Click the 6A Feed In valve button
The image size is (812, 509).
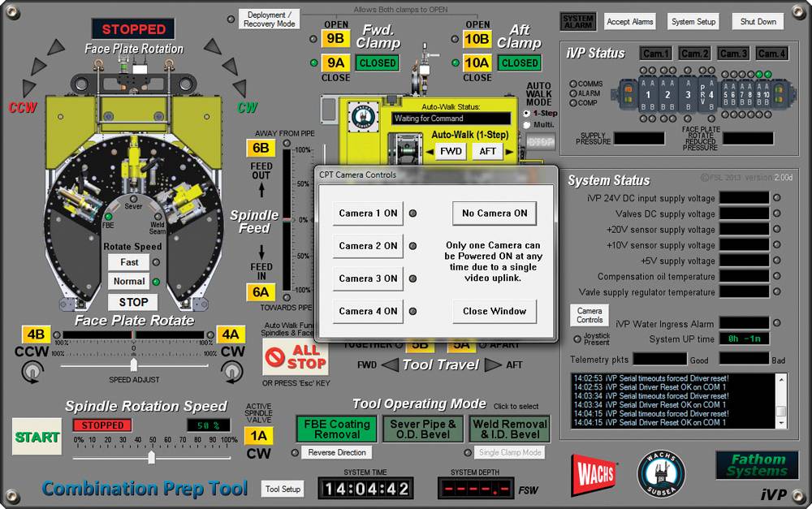(261, 292)
